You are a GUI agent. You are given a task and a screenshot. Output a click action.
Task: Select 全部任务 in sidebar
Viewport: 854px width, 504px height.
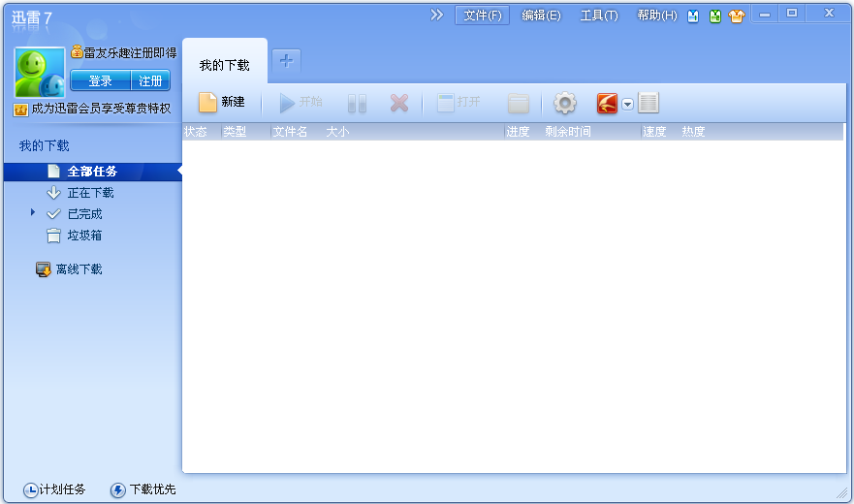coord(93,172)
